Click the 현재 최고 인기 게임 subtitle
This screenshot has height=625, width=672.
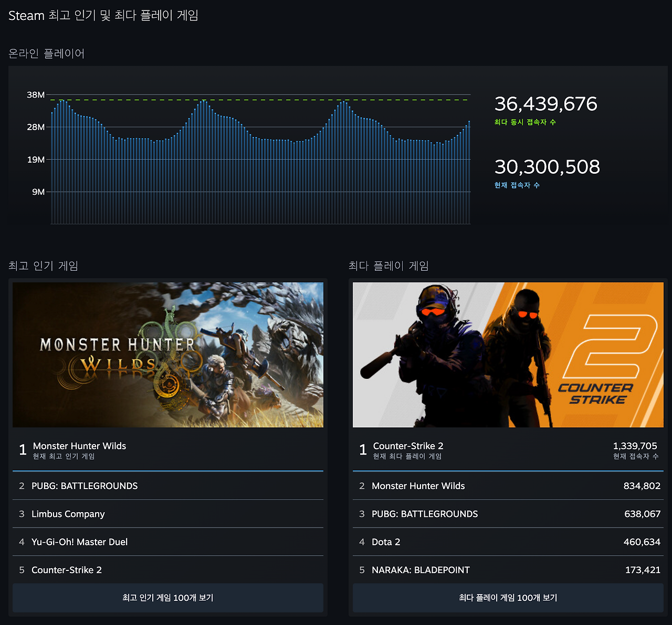pos(64,457)
